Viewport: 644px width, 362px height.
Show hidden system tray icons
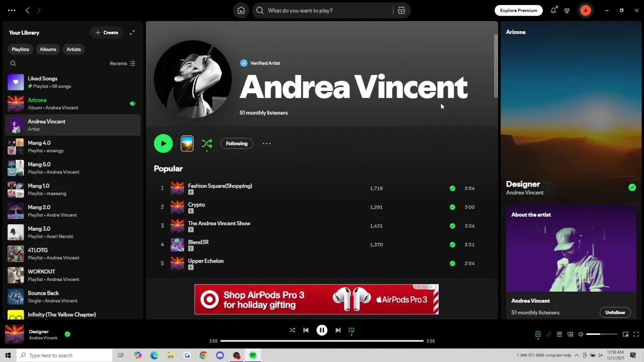pyautogui.click(x=577, y=355)
